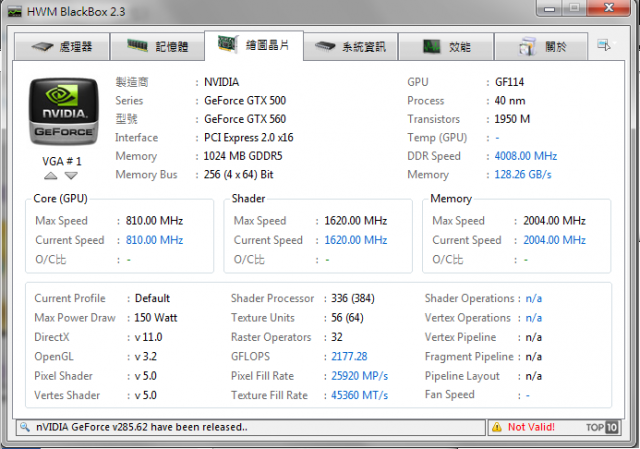Click the Interface value PCI Express 2.0 x16
The height and width of the screenshot is (449, 640).
pyautogui.click(x=249, y=138)
